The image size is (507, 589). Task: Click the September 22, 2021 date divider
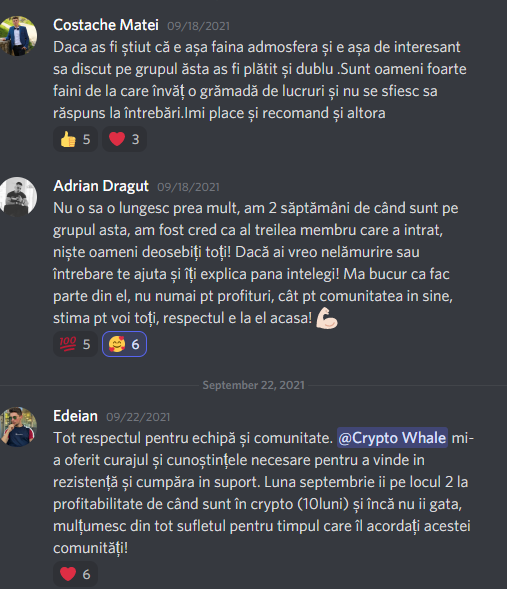pos(254,385)
